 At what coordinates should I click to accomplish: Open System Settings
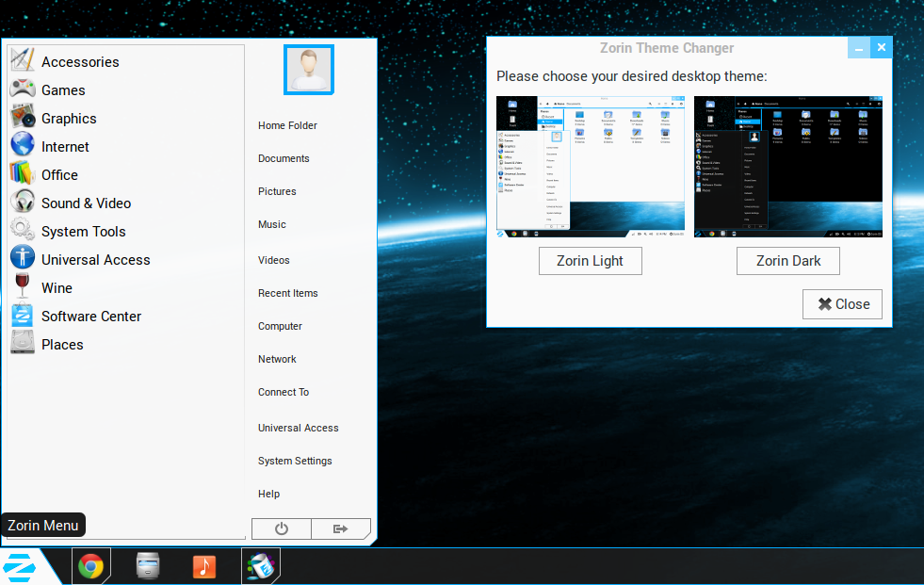(295, 461)
